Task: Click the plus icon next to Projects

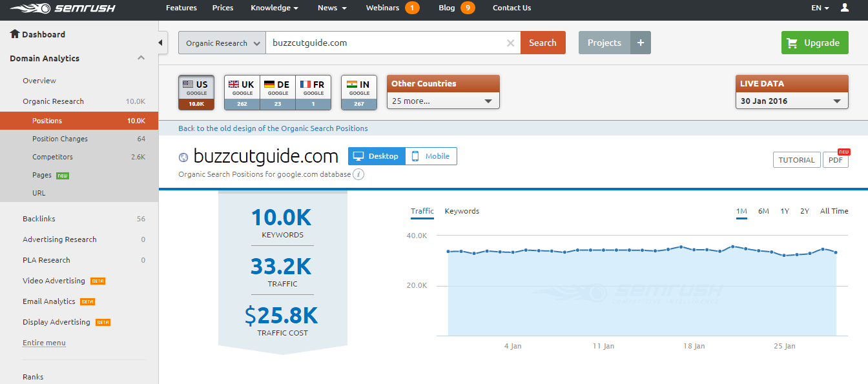Action: [640, 43]
